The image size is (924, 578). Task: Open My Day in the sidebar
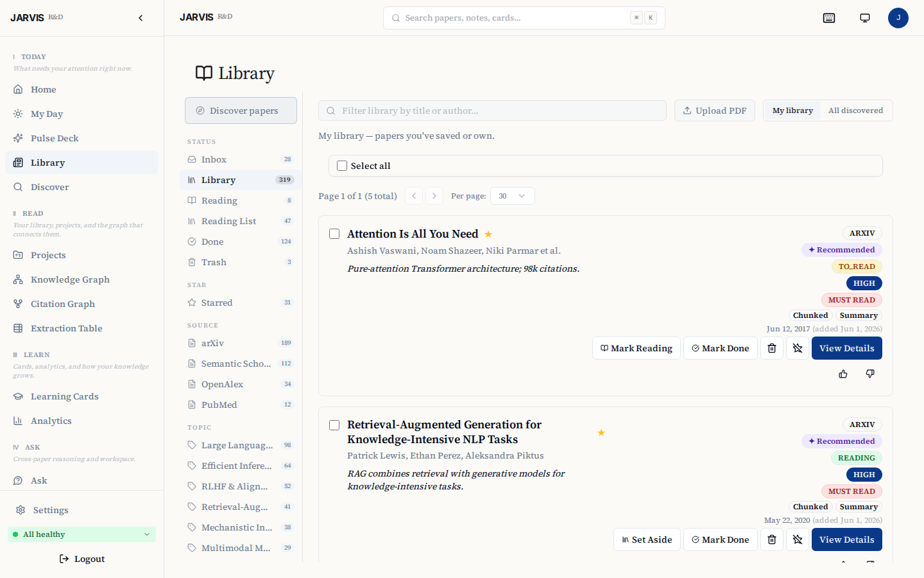(x=81, y=114)
